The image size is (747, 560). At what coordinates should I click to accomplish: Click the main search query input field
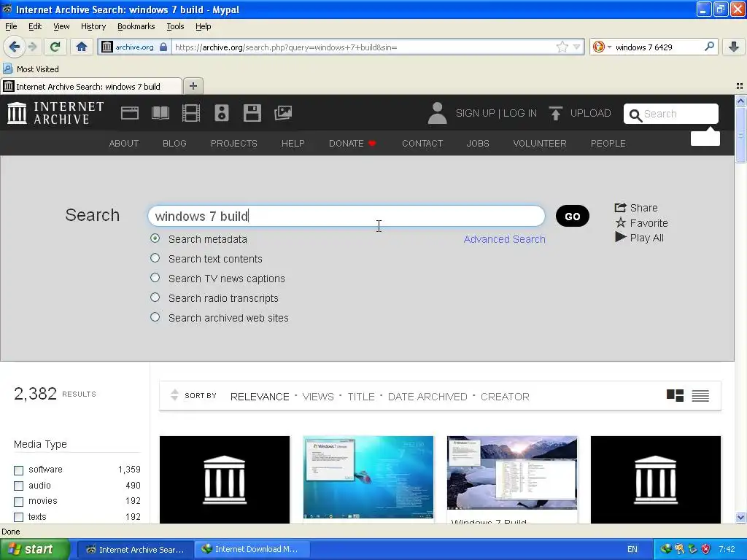347,216
